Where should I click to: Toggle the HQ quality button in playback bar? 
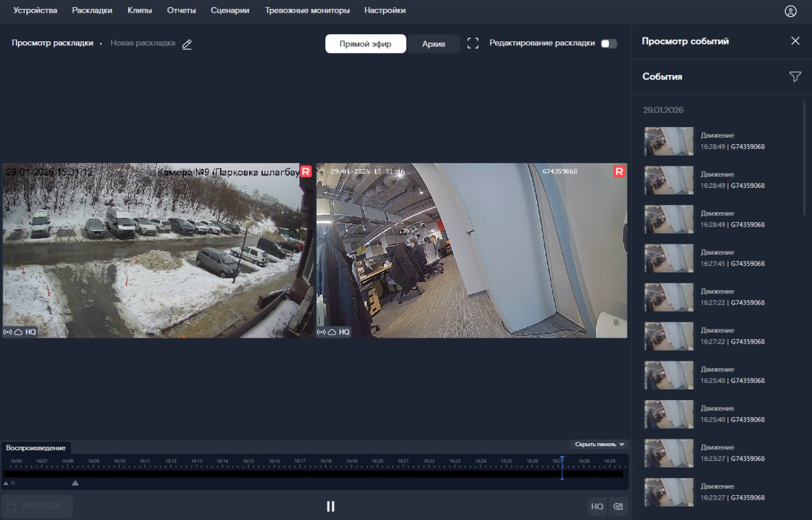(x=596, y=506)
